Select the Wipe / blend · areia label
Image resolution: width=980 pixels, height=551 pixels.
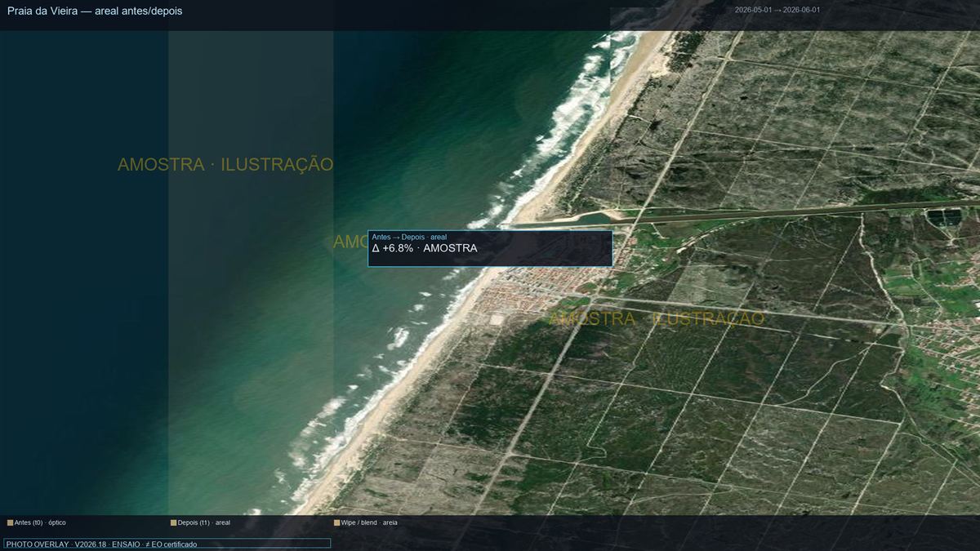369,522
